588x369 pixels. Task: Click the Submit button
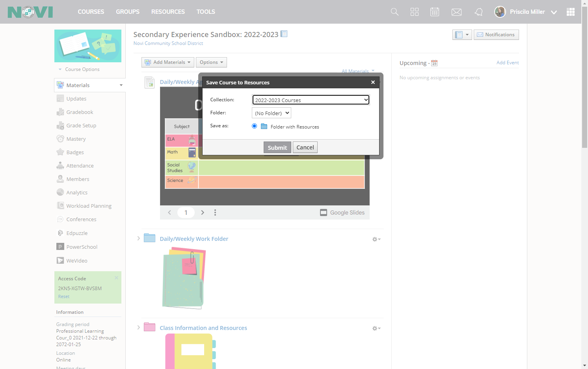click(277, 147)
